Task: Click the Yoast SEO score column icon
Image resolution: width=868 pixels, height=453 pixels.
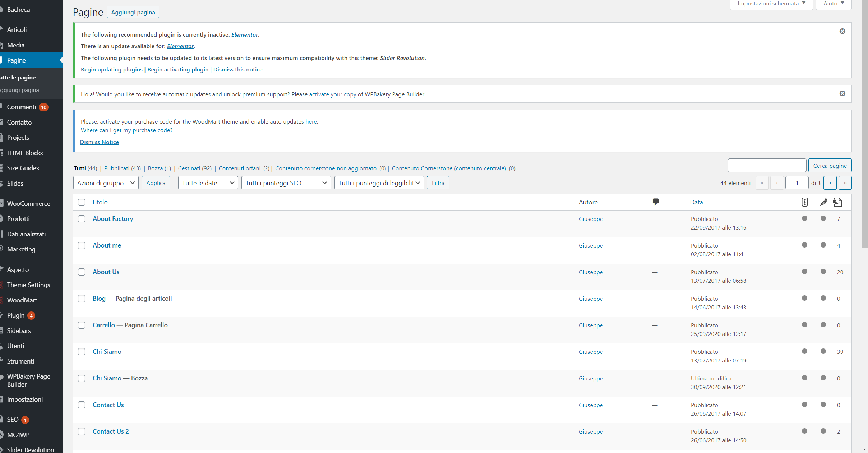Action: [804, 202]
